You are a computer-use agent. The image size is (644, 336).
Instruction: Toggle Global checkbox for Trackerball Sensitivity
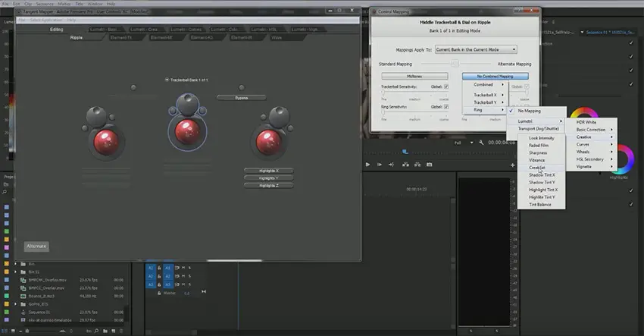pos(446,86)
